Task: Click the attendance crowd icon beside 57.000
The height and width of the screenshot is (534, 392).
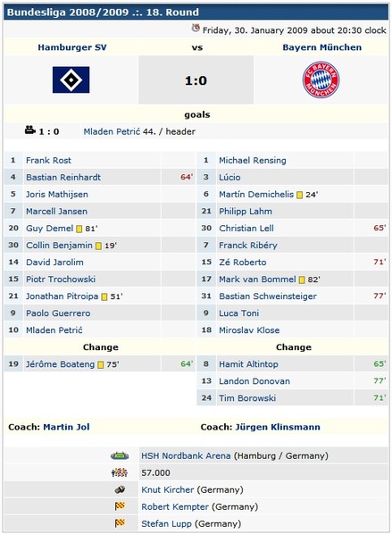Action: click(x=120, y=472)
